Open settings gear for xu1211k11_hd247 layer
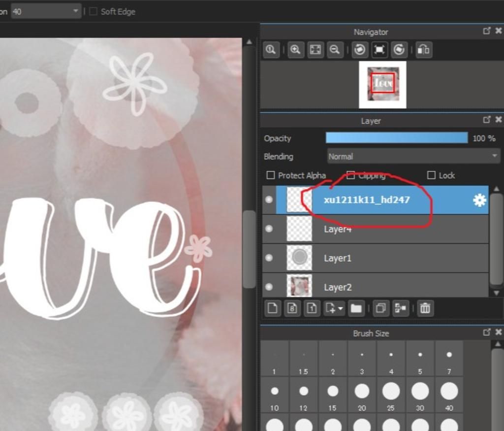 pos(479,200)
